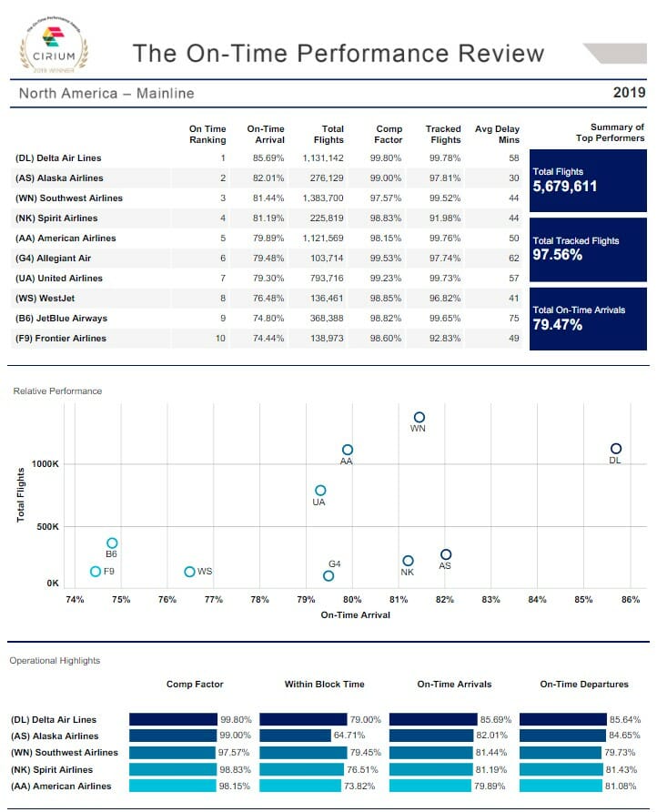Click the (AS) Alaska Airlines table row

coord(266,178)
